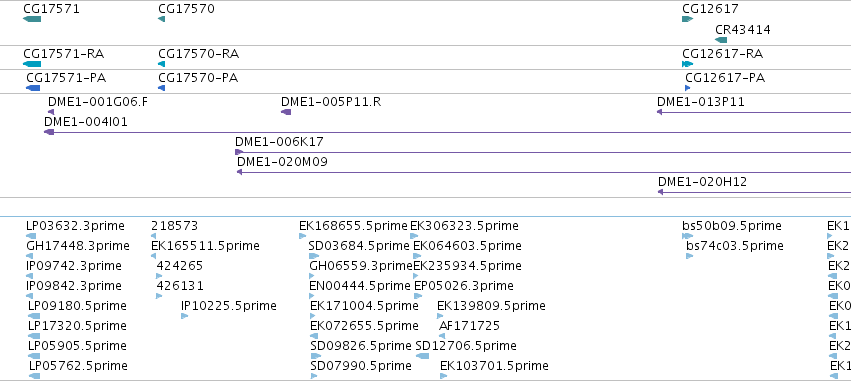Open the DME1-020H12 clone label
Image resolution: width=851 pixels, height=381 pixels.
(x=702, y=182)
